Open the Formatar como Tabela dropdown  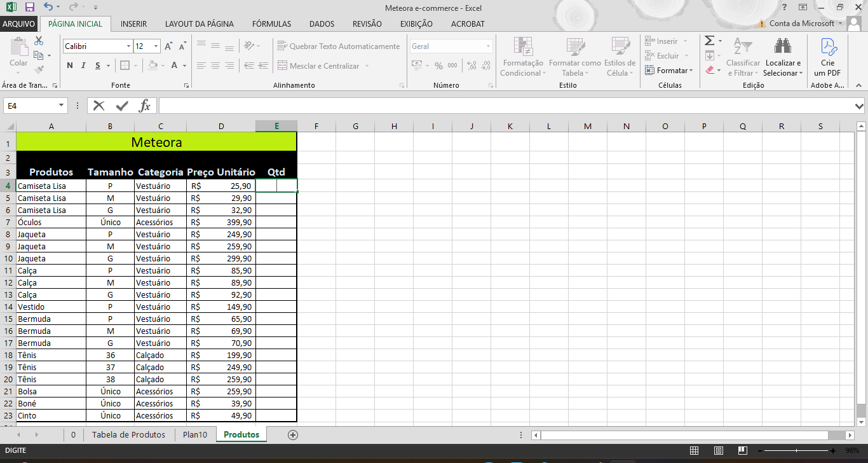(x=575, y=57)
